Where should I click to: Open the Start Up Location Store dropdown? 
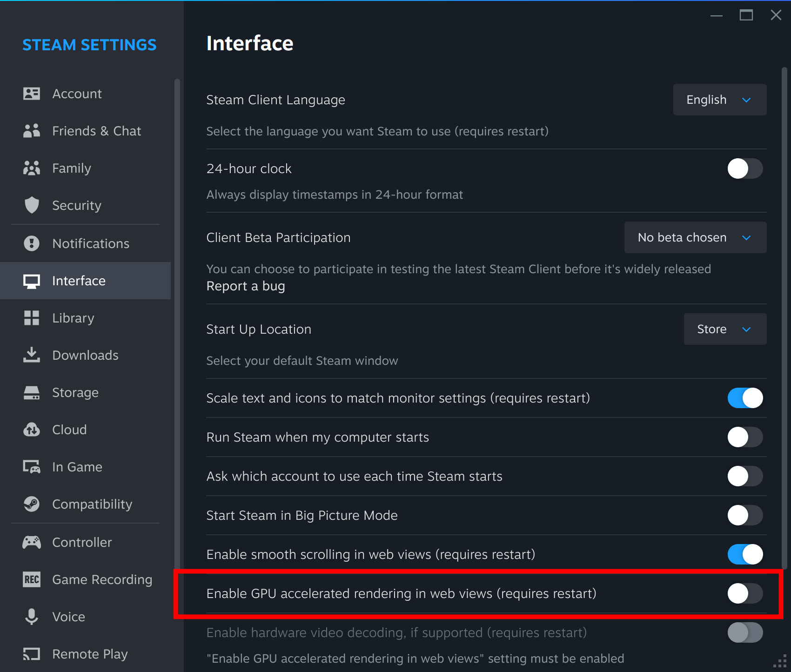[725, 329]
